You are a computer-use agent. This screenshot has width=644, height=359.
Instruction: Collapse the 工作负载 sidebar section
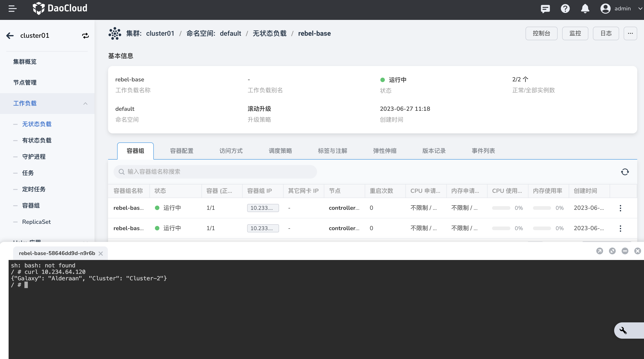point(47,103)
